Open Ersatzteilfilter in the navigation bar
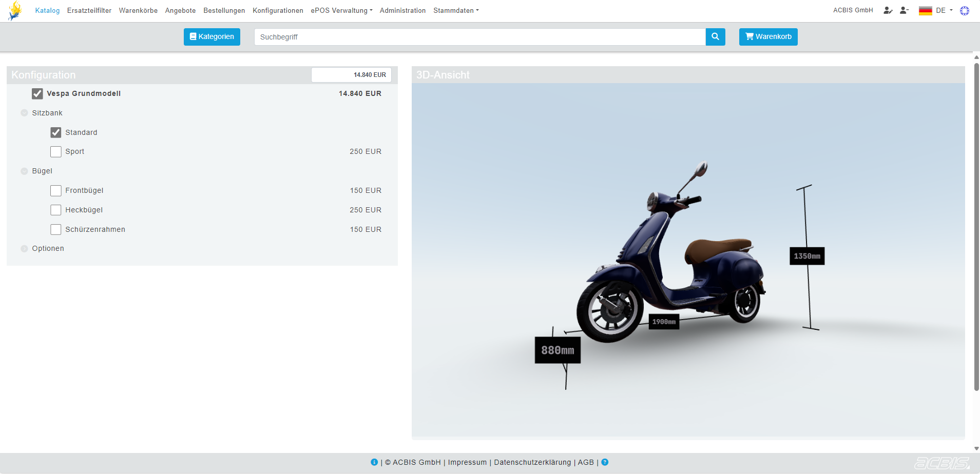Image resolution: width=980 pixels, height=474 pixels. [x=89, y=10]
